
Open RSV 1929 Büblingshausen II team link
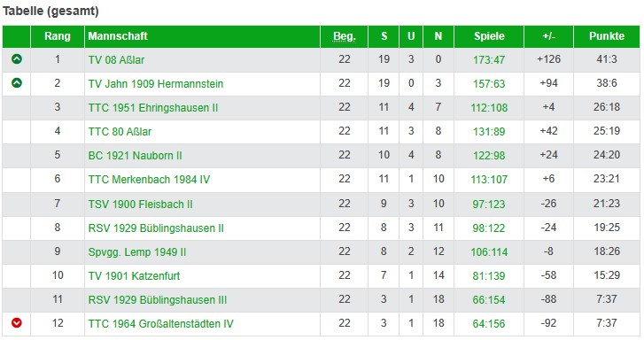click(156, 228)
